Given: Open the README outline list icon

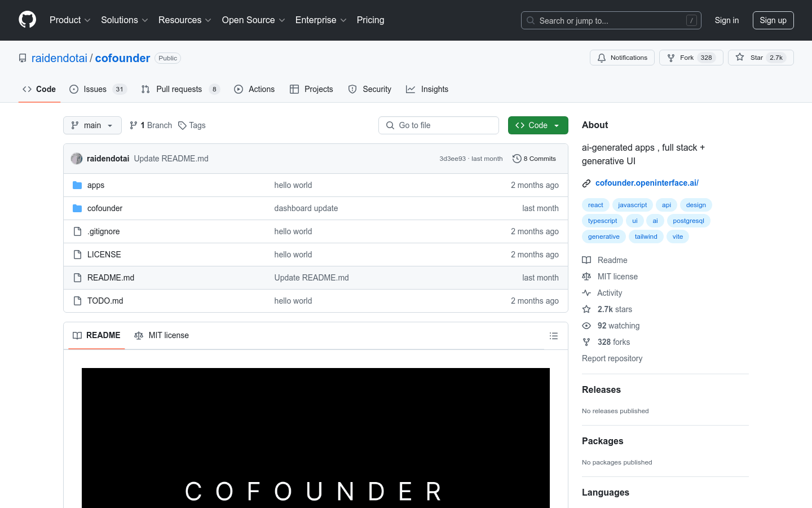Looking at the screenshot, I should click(554, 336).
